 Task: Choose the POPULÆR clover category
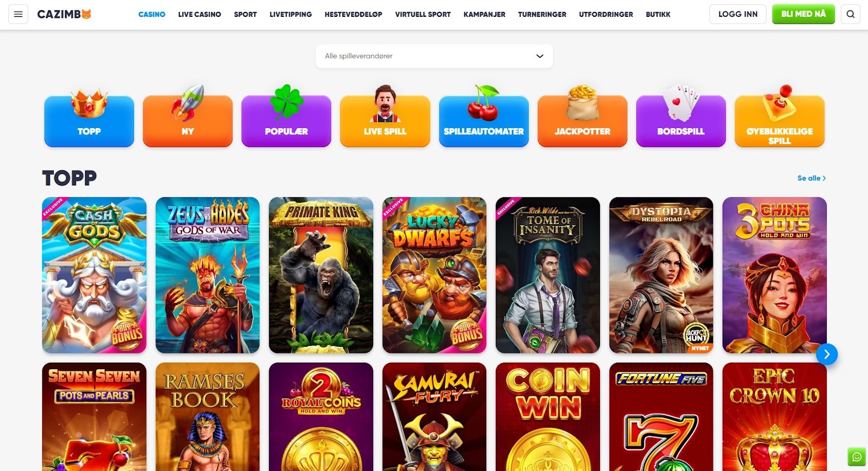click(286, 121)
